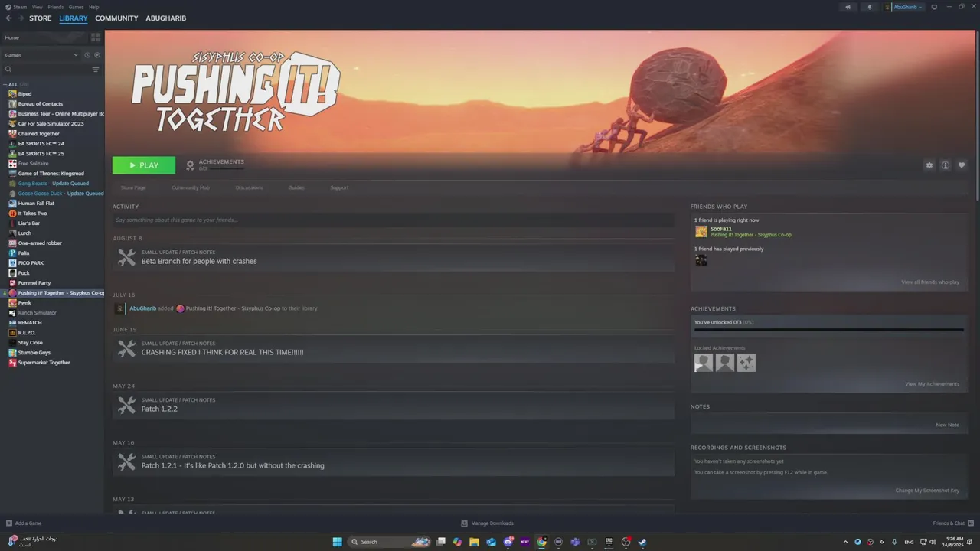980x551 pixels.
Task: Open Windows Start menu
Action: click(x=338, y=542)
